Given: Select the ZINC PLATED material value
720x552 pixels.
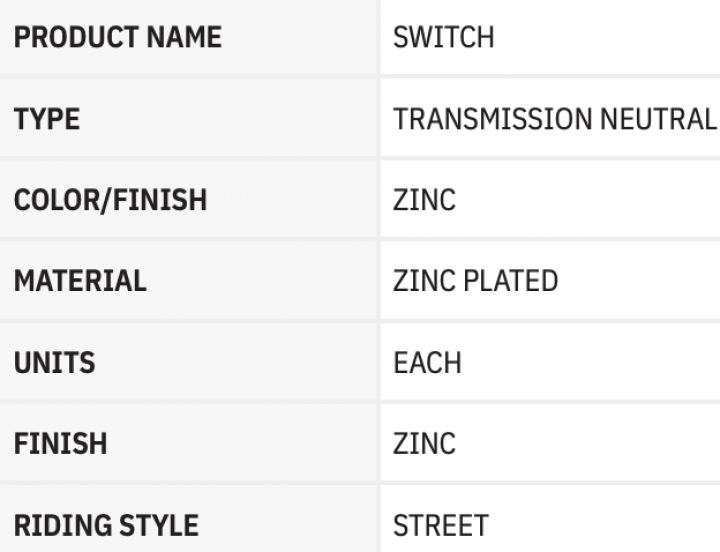Looking at the screenshot, I should click(475, 281).
